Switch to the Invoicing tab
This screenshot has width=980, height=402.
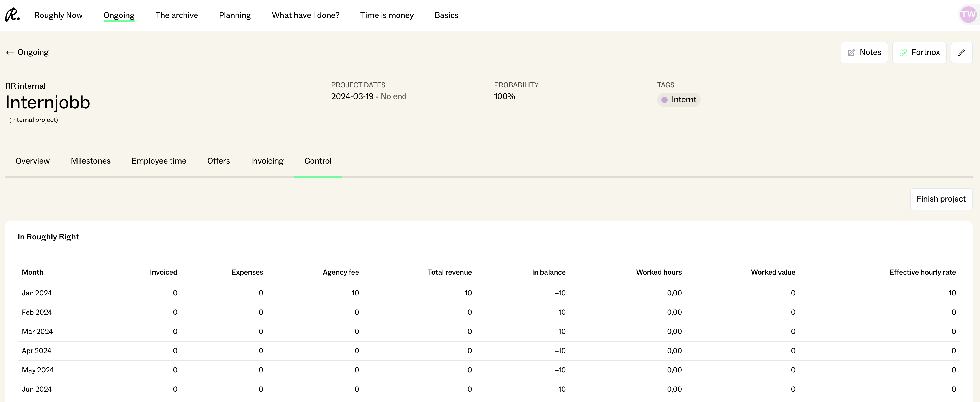267,161
